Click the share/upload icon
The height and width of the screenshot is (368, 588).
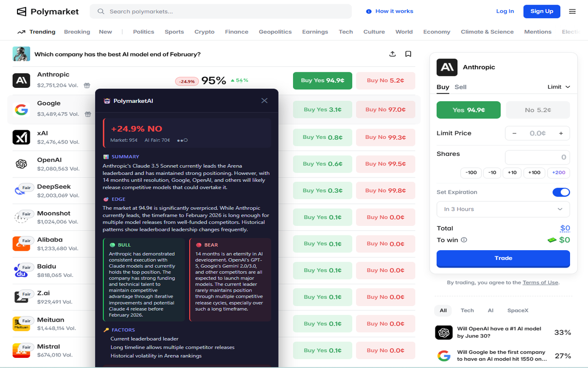click(392, 54)
